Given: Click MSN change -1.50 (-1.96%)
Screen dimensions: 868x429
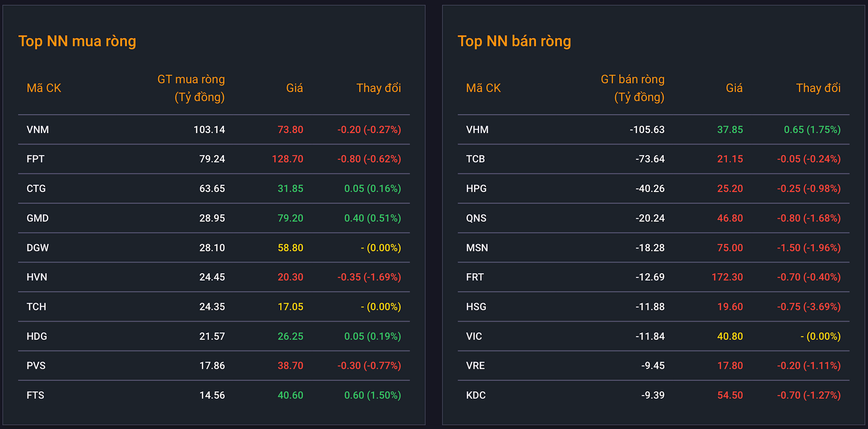Looking at the screenshot, I should pyautogui.click(x=809, y=248).
